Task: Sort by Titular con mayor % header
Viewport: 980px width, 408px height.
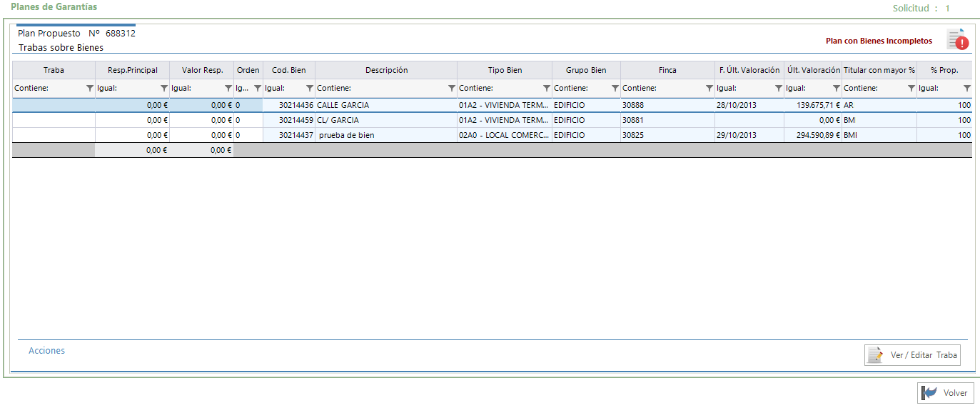Action: point(879,70)
